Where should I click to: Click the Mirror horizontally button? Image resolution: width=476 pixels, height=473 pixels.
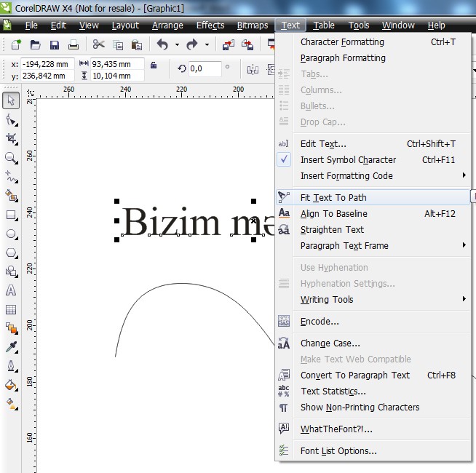(x=253, y=70)
